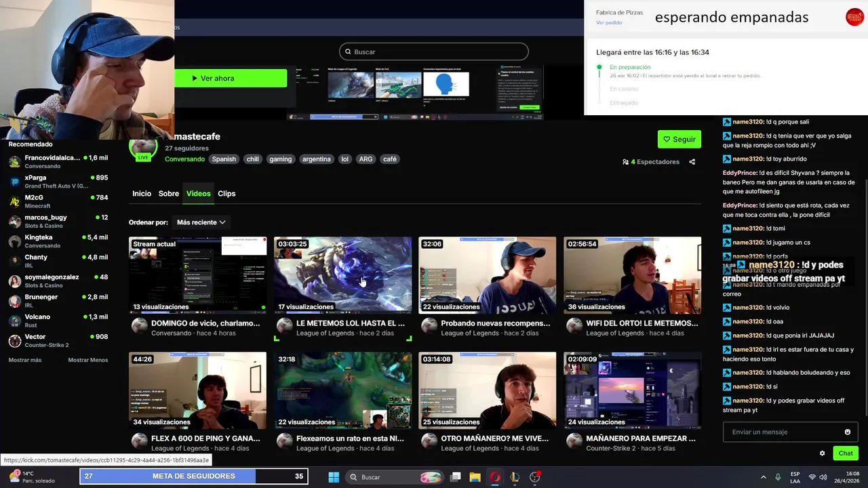Image resolution: width=868 pixels, height=488 pixels.
Task: Open chat settings gear icon
Action: [x=822, y=453]
